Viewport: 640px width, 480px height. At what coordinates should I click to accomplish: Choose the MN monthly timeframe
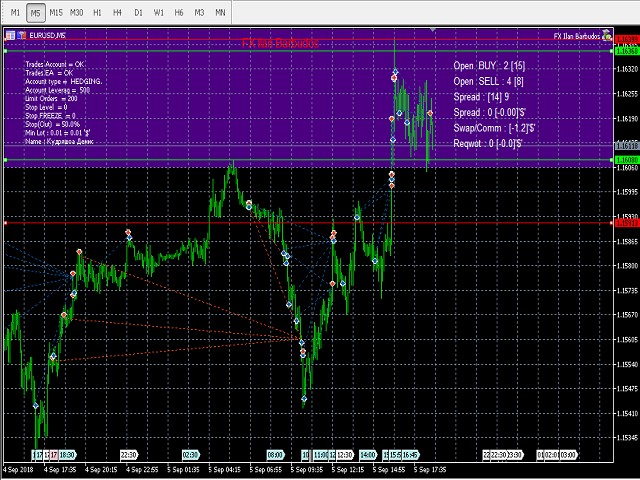coord(219,12)
